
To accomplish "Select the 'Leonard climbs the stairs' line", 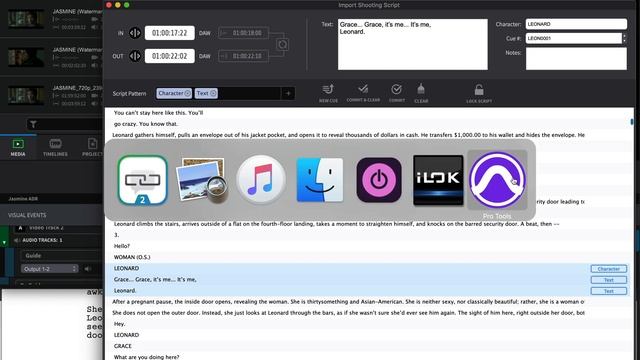I will tap(336, 224).
